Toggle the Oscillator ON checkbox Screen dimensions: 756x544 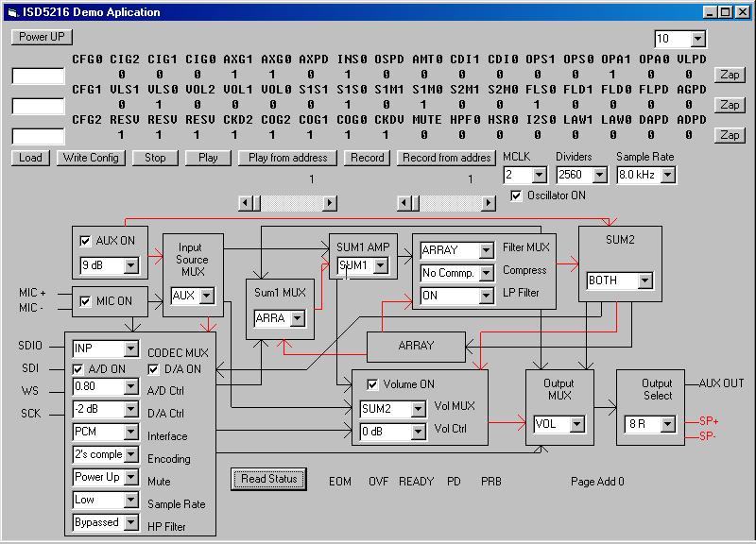(x=516, y=195)
